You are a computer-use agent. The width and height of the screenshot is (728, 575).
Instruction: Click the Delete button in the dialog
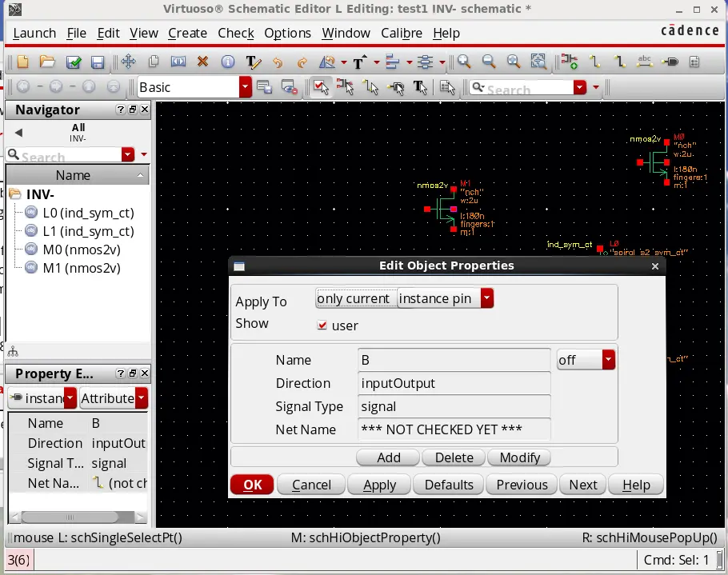454,457
